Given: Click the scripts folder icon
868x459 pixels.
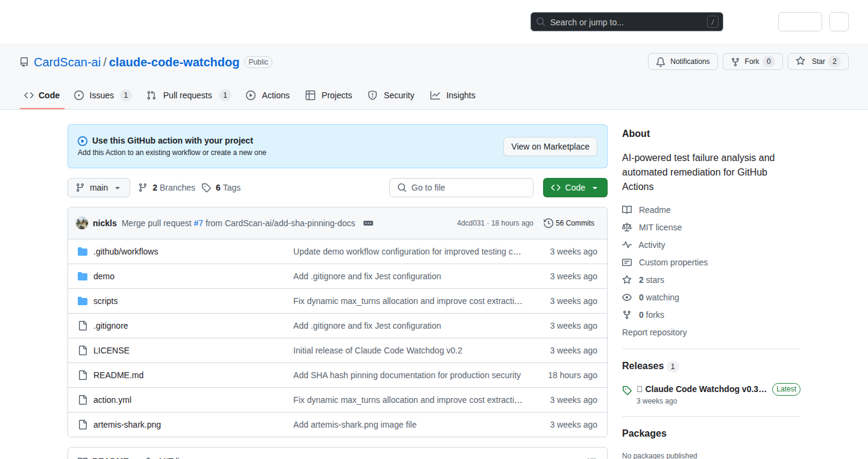Looking at the screenshot, I should point(83,301).
